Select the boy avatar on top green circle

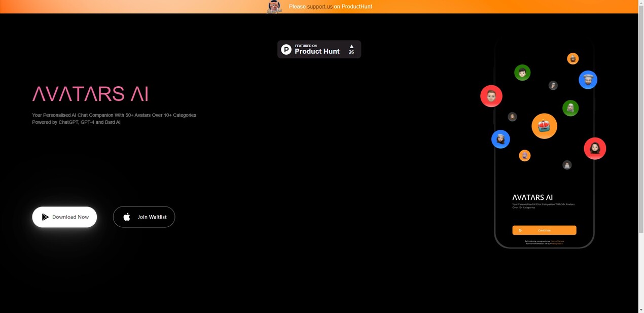point(522,73)
